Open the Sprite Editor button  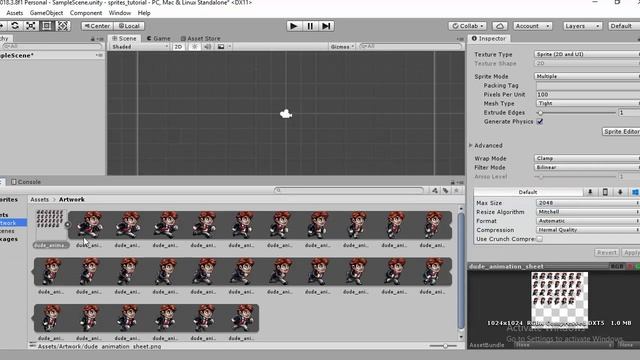[621, 131]
